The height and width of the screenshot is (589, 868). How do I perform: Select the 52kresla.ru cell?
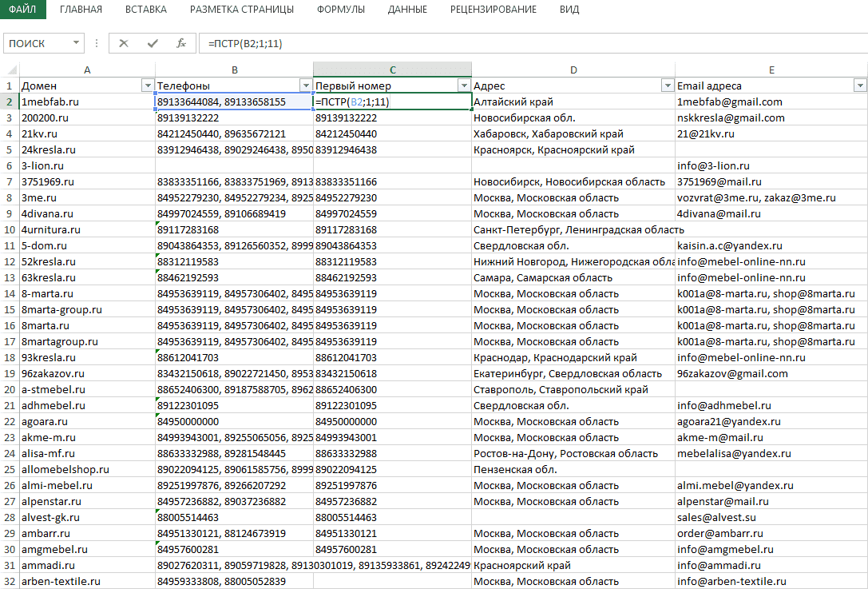pos(88,261)
